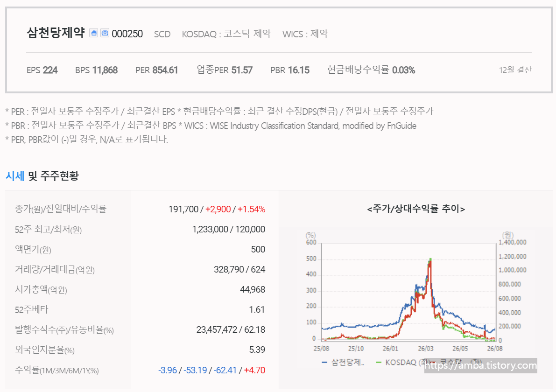
Task: Click the 종가(원)/전일대비/수익률 row label
Action: [61, 209]
